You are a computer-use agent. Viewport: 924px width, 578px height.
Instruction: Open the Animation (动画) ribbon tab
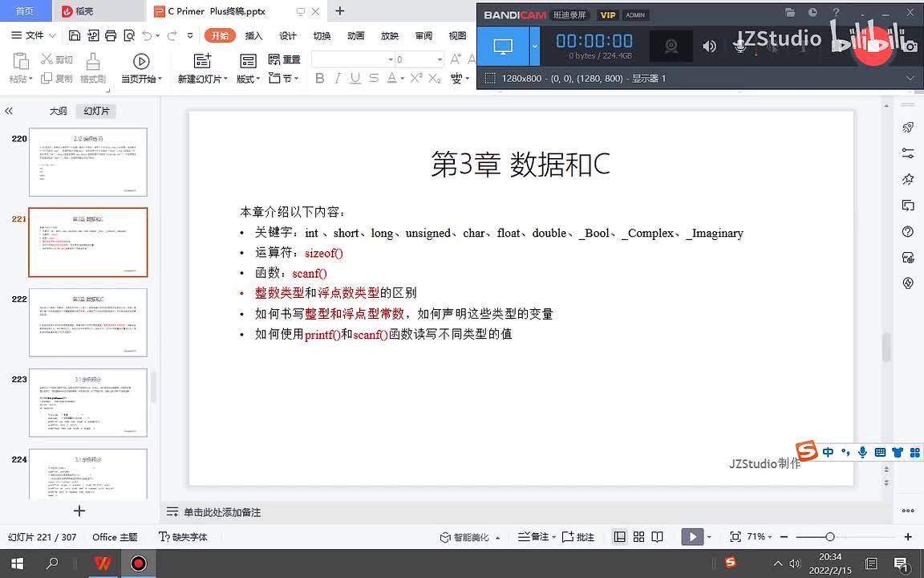click(x=356, y=35)
